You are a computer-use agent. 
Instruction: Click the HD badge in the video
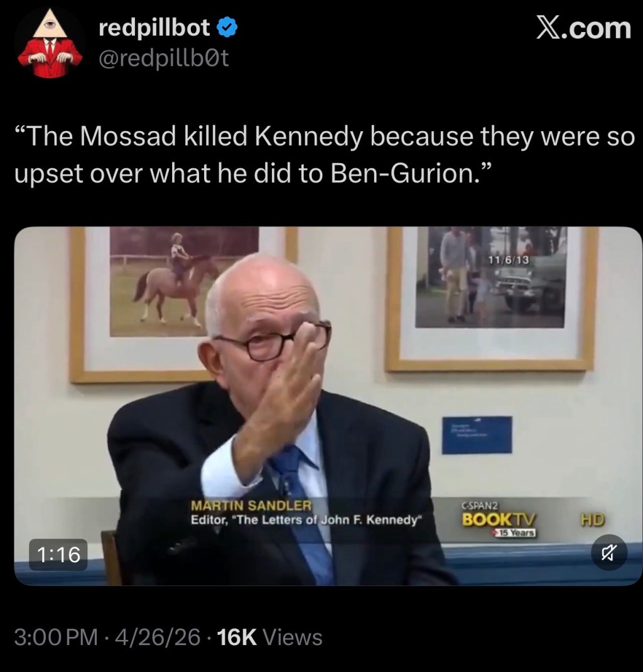[593, 520]
